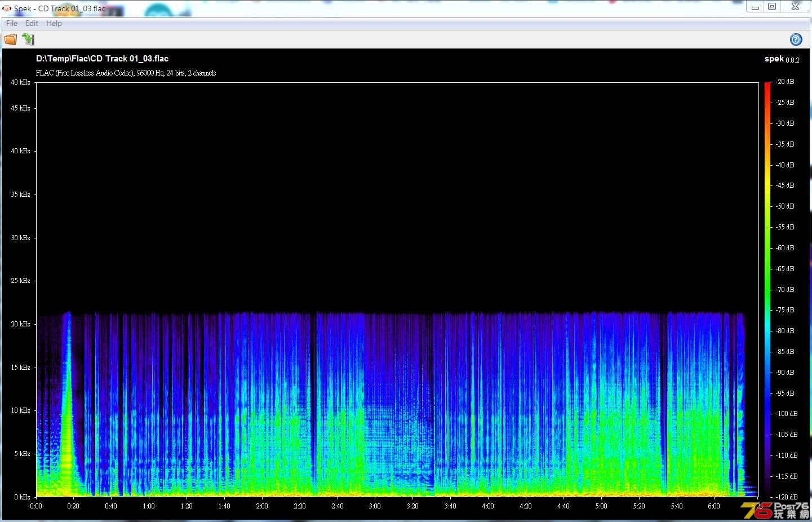Click the 20 kHz axis label
Viewport: 812px width, 522px height.
[20, 324]
